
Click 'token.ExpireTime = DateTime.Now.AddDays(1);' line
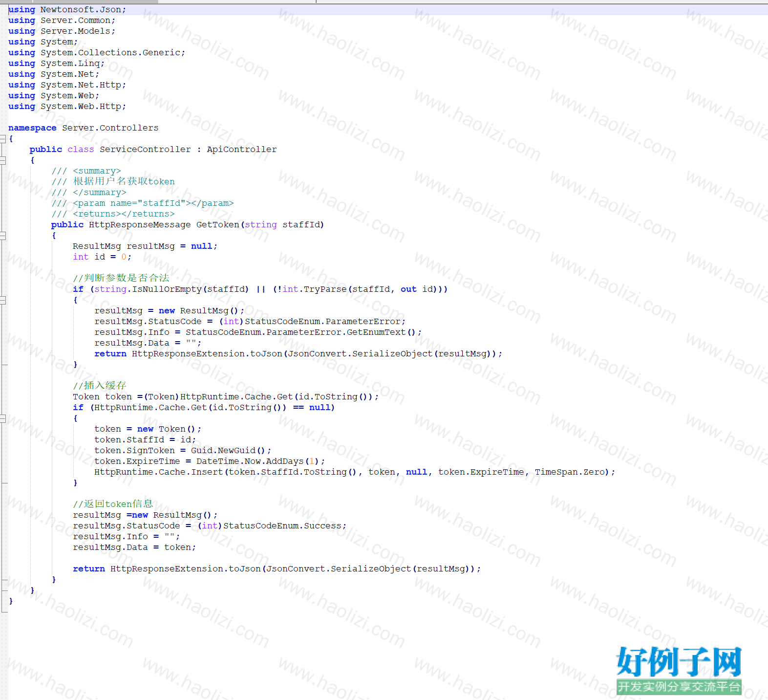coord(210,461)
